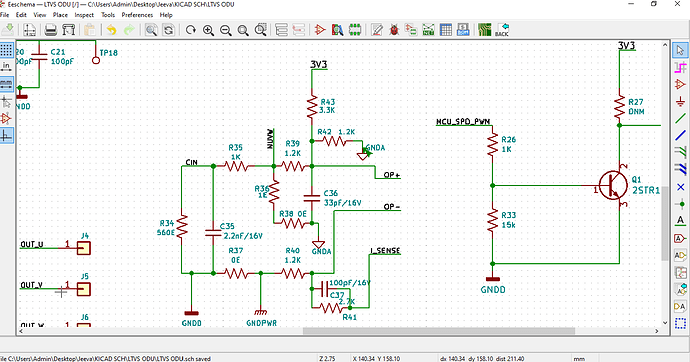690x362 pixels.
Task: Select the no-connect flag tool
Action: pyautogui.click(x=680, y=187)
